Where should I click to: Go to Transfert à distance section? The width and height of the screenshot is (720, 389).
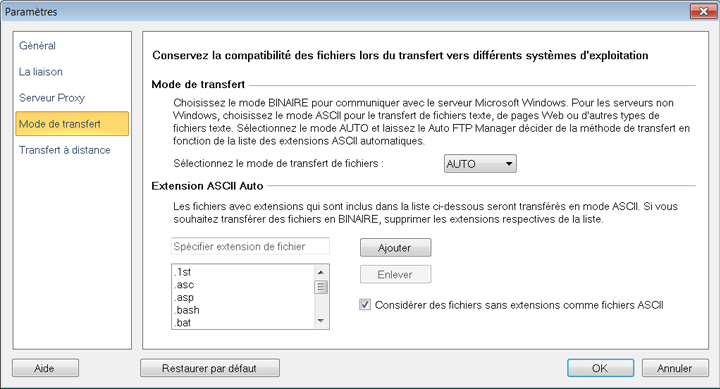[65, 150]
